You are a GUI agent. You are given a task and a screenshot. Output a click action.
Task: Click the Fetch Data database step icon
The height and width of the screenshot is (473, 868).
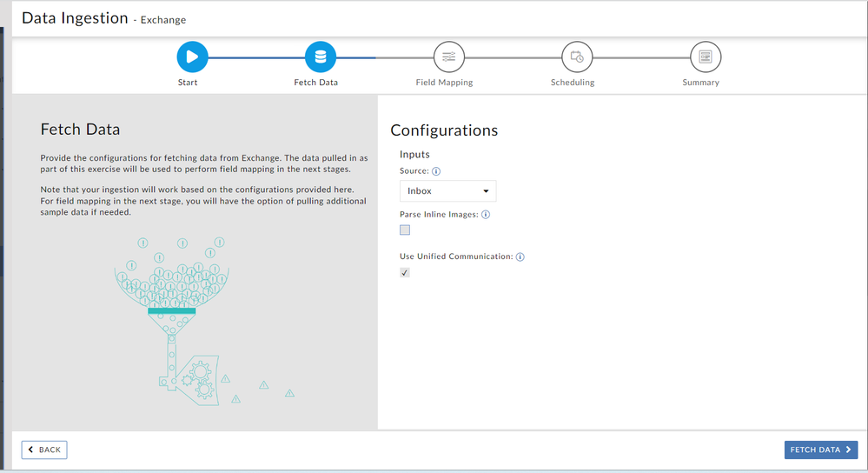321,57
